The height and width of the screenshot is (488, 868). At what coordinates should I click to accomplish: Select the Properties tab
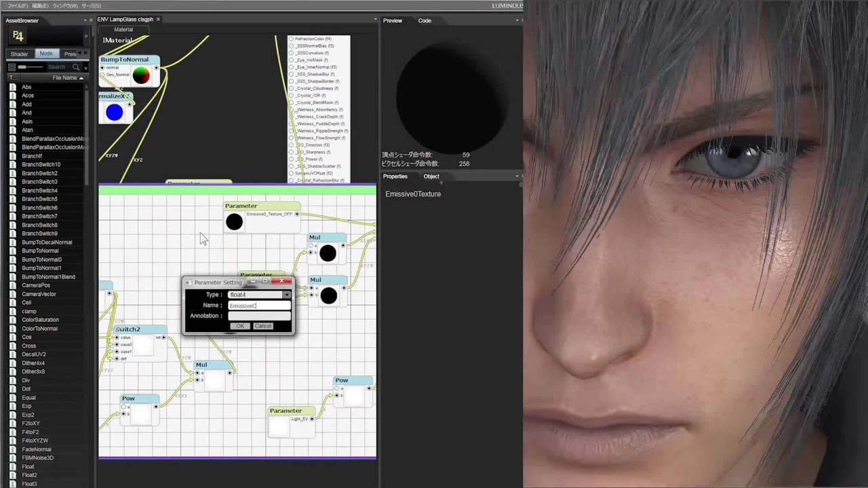click(395, 176)
